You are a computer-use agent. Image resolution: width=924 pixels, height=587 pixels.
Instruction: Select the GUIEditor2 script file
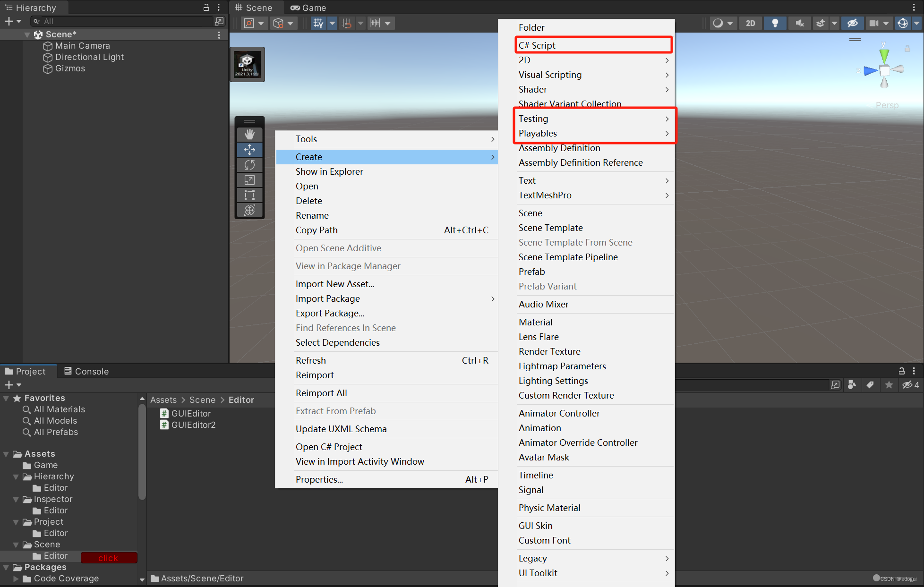[193, 425]
